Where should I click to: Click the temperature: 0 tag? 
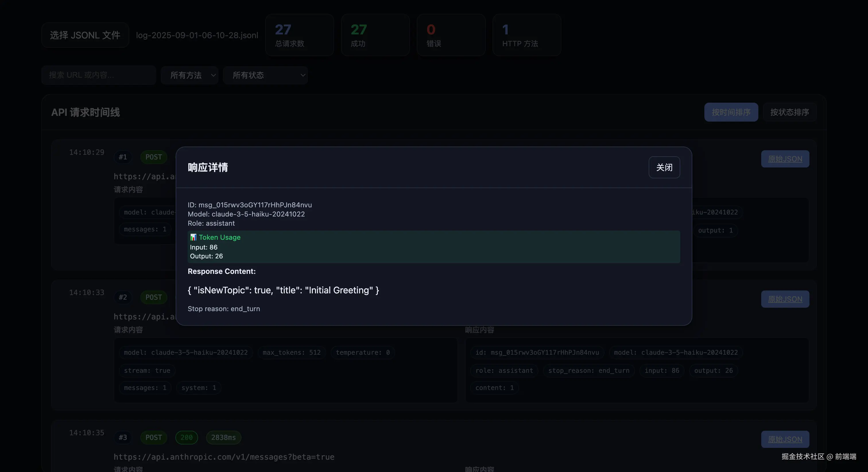click(x=363, y=352)
